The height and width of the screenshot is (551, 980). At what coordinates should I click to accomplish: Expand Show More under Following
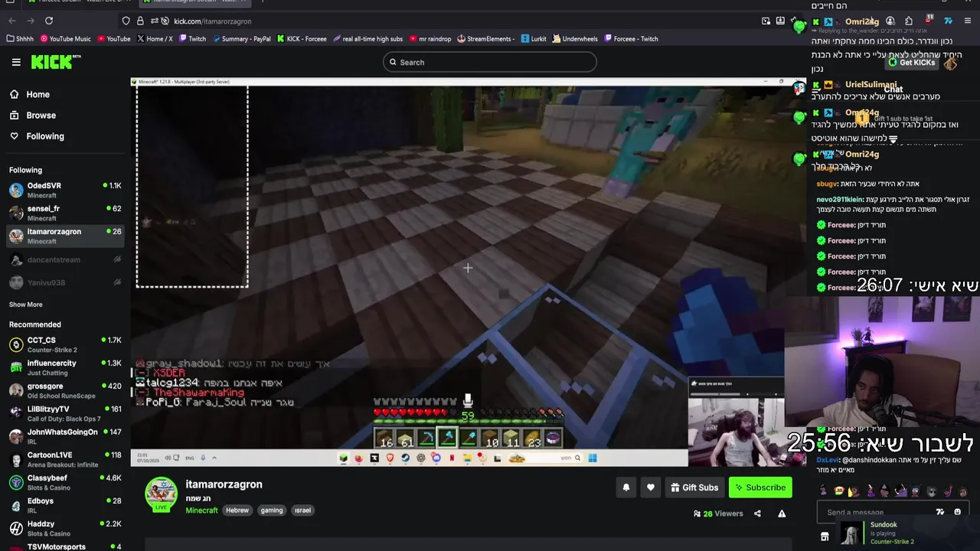click(26, 305)
